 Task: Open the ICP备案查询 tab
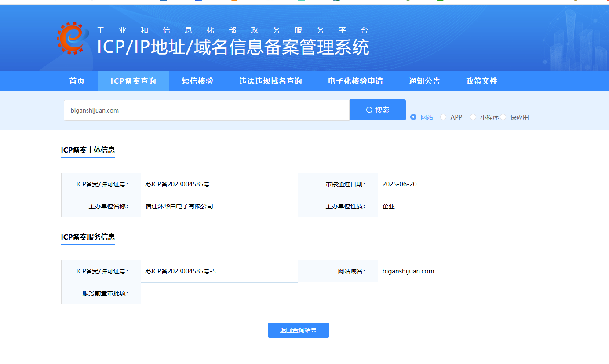tap(133, 81)
